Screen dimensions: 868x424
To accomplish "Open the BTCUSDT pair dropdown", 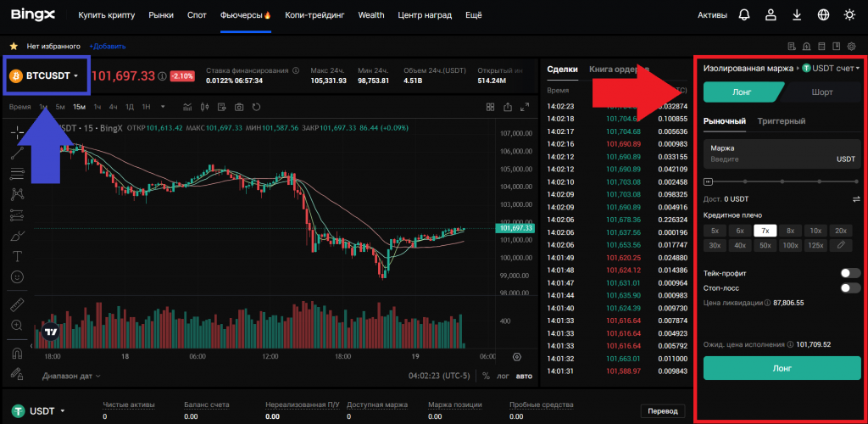I will 51,76.
